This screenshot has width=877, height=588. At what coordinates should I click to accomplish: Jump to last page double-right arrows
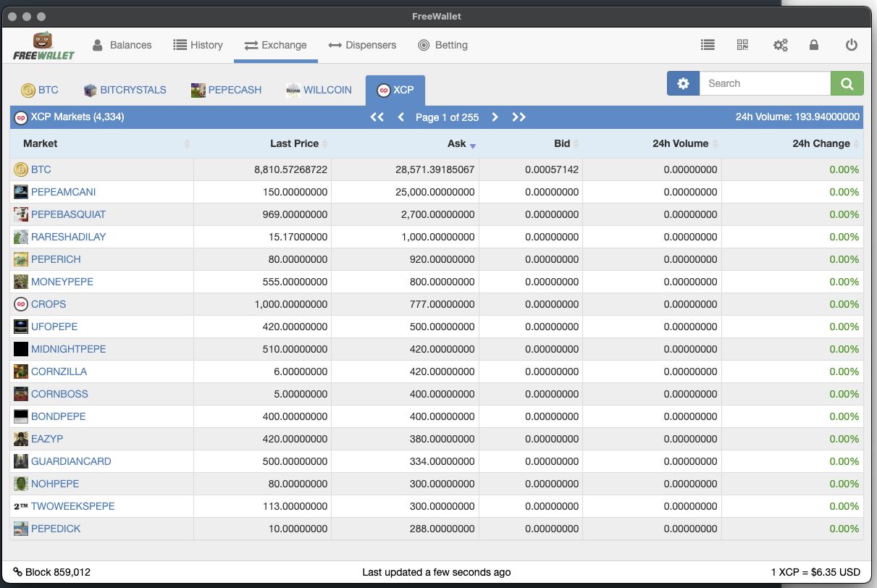pos(519,117)
